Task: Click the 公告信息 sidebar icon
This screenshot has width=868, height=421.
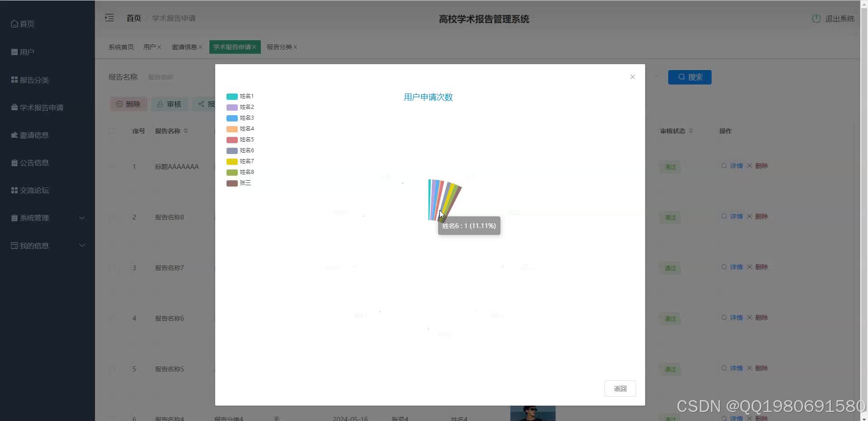Action: click(x=14, y=162)
